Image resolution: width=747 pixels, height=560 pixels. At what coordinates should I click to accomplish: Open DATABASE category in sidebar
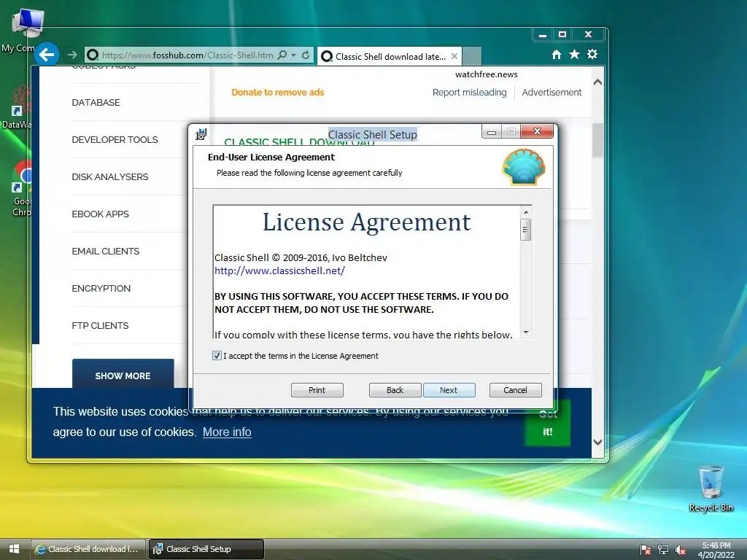tap(96, 102)
